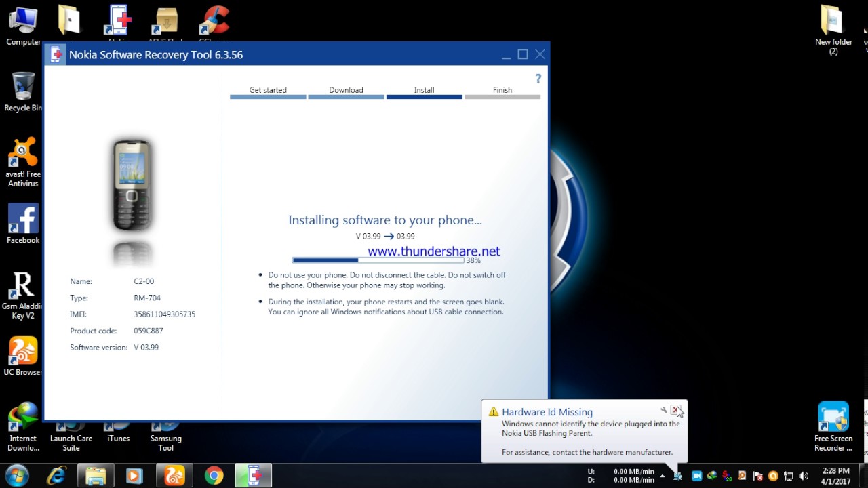Open UC Browser desktop shortcut
868x488 pixels.
click(x=23, y=357)
